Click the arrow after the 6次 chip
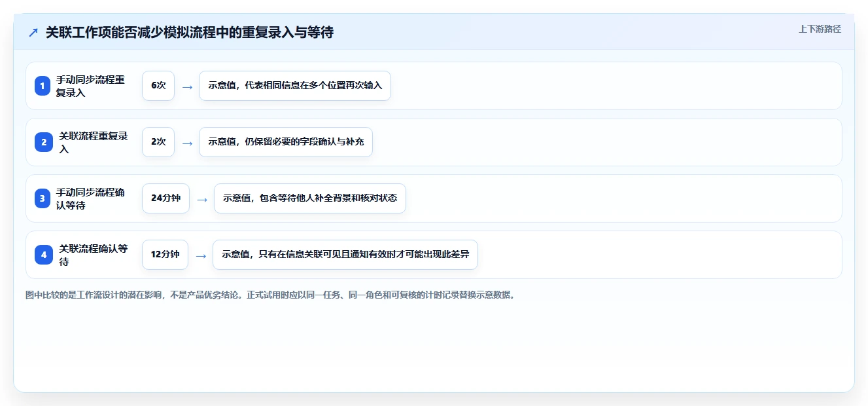 coord(187,86)
